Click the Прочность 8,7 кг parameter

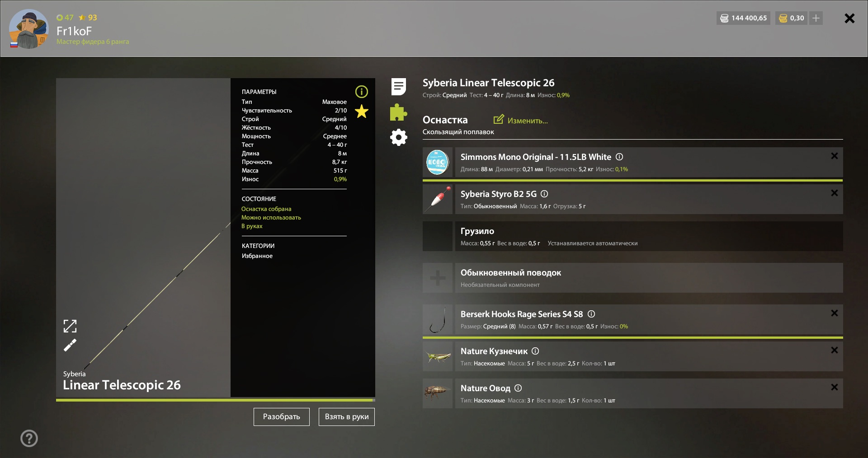[x=294, y=162]
